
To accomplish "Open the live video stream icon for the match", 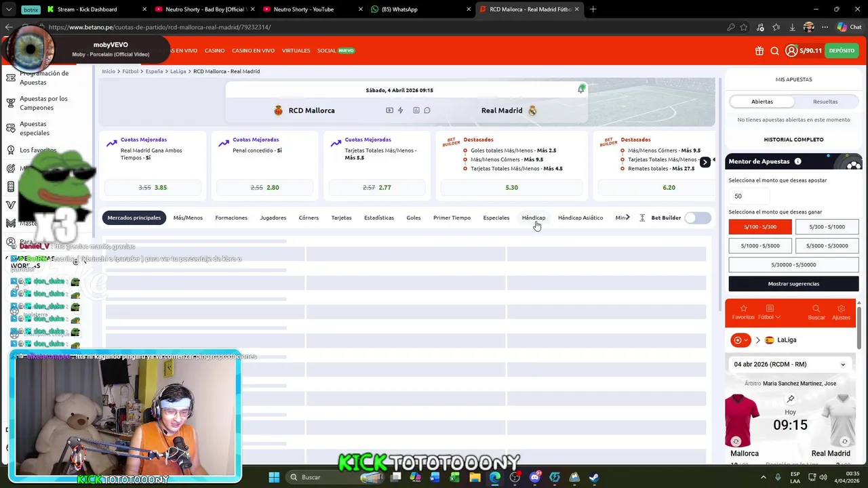I will (389, 110).
